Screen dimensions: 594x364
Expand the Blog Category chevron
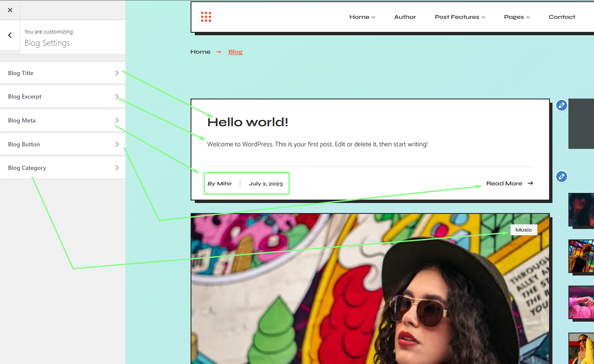click(x=117, y=168)
